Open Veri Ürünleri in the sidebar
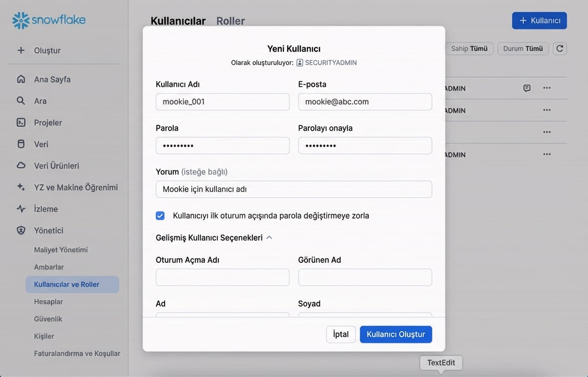This screenshot has height=377, width=588. [57, 165]
